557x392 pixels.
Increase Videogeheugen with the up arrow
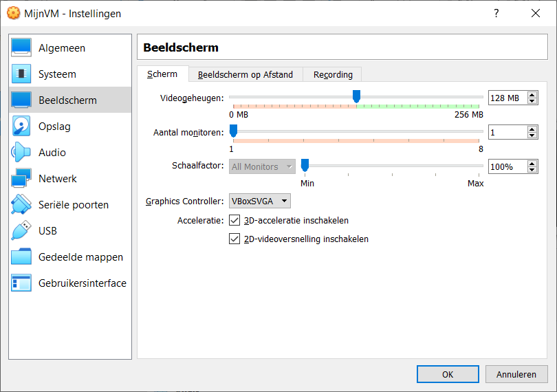pos(532,95)
